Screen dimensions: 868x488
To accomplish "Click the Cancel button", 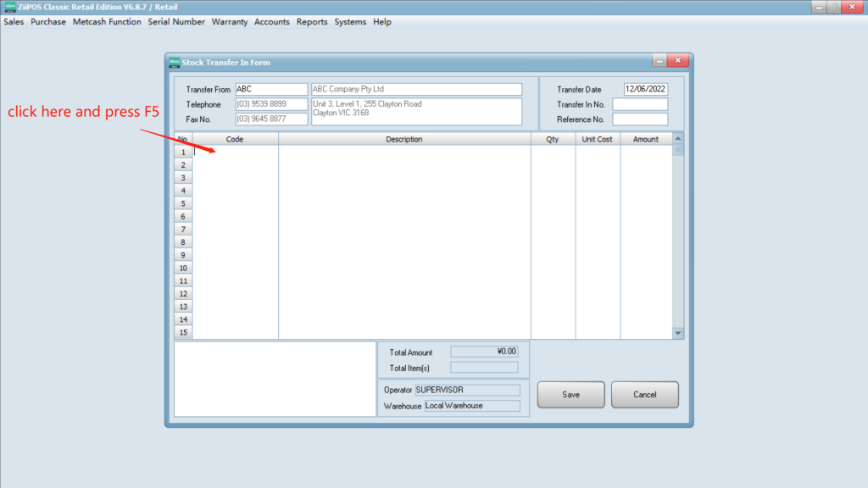I will tap(644, 395).
